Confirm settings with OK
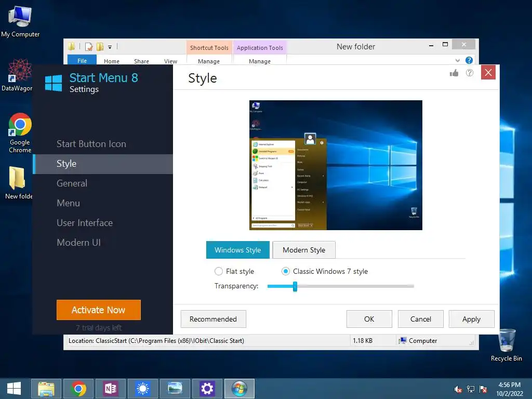The image size is (532, 399). tap(369, 320)
